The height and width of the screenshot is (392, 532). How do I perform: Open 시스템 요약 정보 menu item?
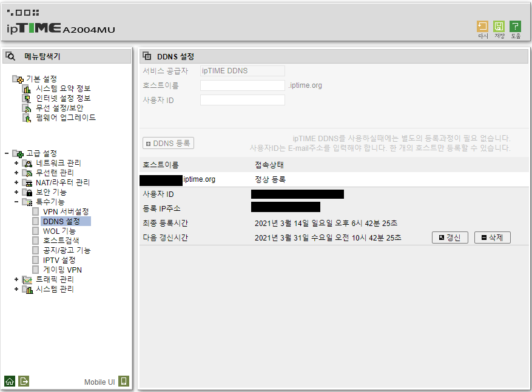point(63,89)
